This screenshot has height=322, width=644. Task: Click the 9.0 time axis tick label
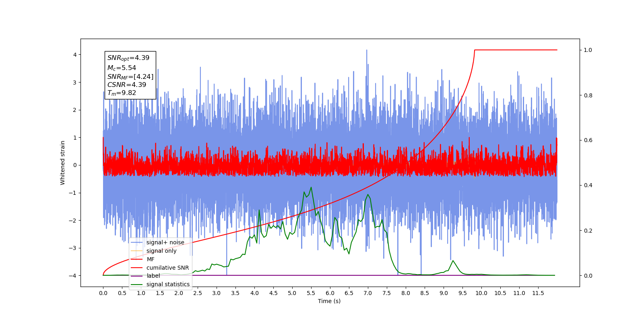pos(444,293)
